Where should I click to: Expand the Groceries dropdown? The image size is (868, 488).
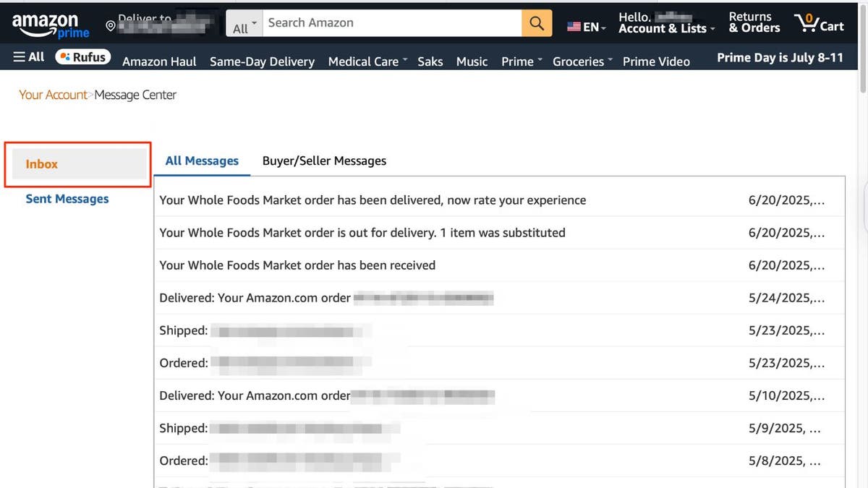[x=580, y=61]
